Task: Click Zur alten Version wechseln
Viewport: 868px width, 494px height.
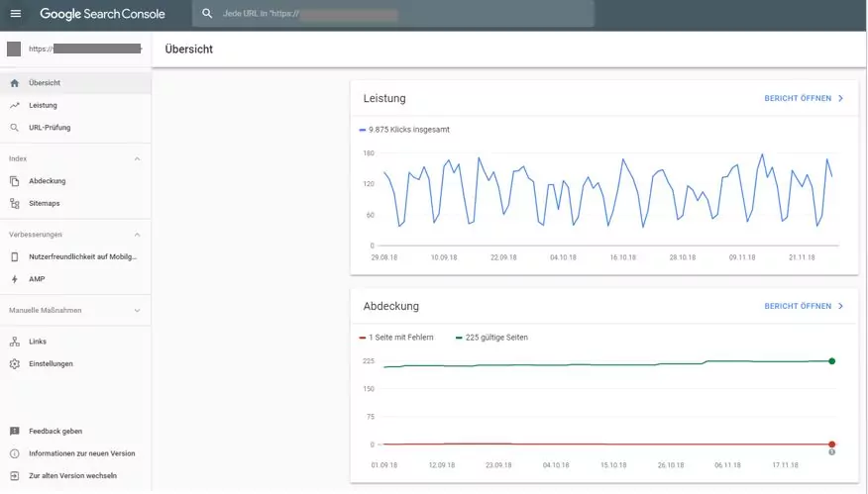Action: coord(72,476)
